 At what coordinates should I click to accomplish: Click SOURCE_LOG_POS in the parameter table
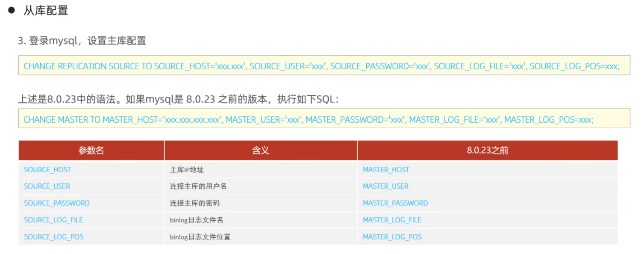(54, 236)
